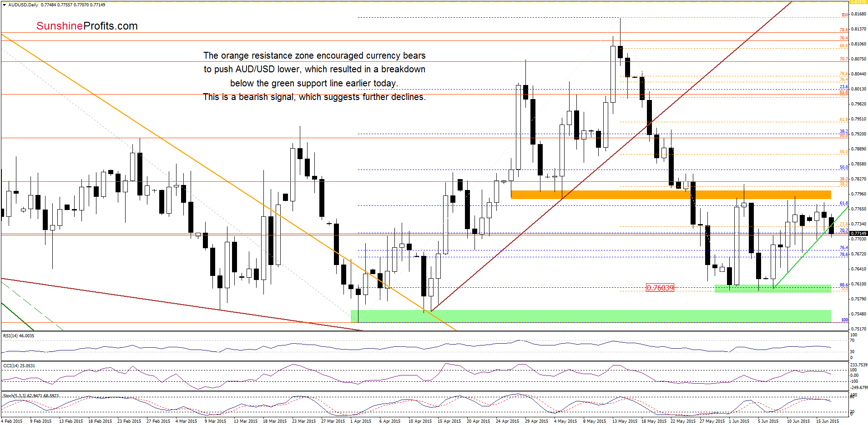Select the AUDUSD,Daily chart title
The height and width of the screenshot is (425, 868).
click(23, 5)
